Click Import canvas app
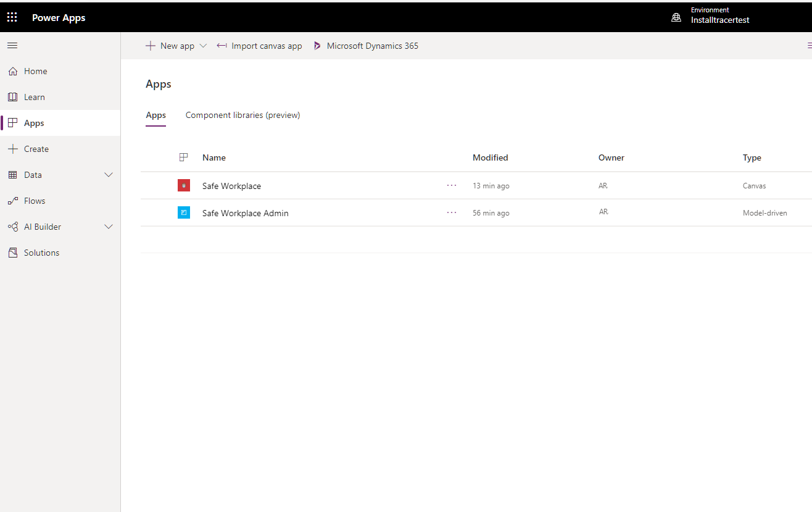This screenshot has width=812, height=512. pyautogui.click(x=259, y=46)
